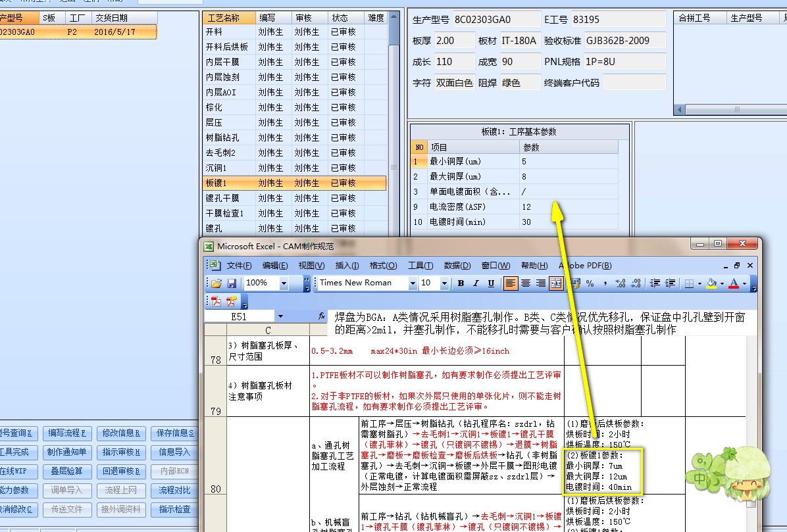
Task: Open the Borders dropdown arrow
Action: coord(699,283)
